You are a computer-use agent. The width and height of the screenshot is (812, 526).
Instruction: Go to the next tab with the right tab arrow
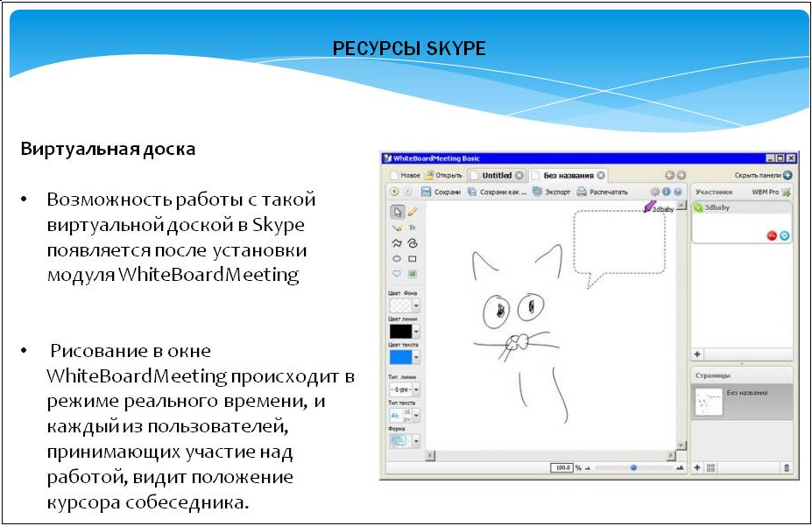click(x=681, y=175)
